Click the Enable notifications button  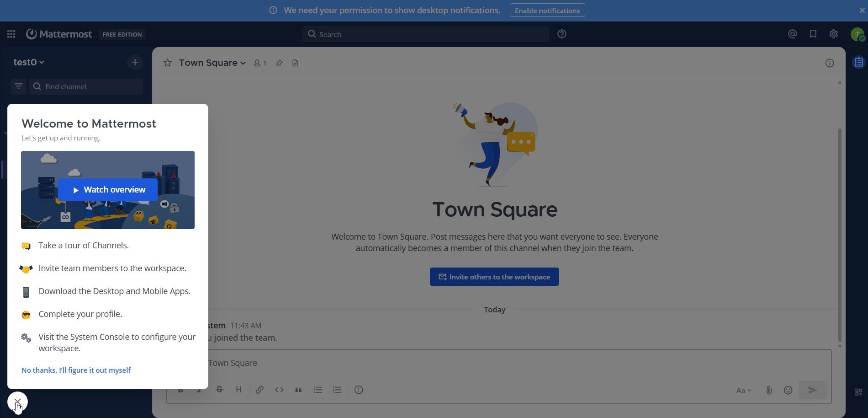[547, 10]
